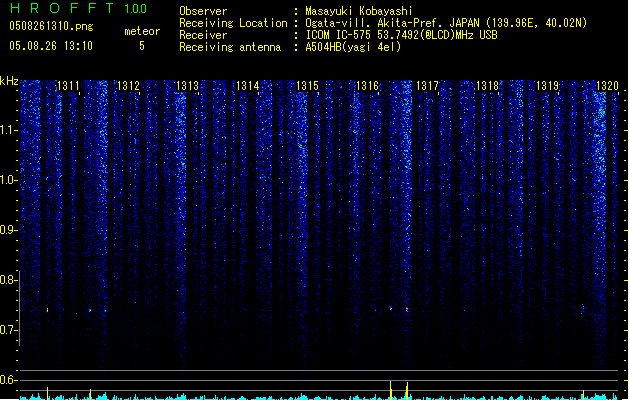Click the 1311 time marker
This screenshot has width=629, height=400.
coord(68,86)
